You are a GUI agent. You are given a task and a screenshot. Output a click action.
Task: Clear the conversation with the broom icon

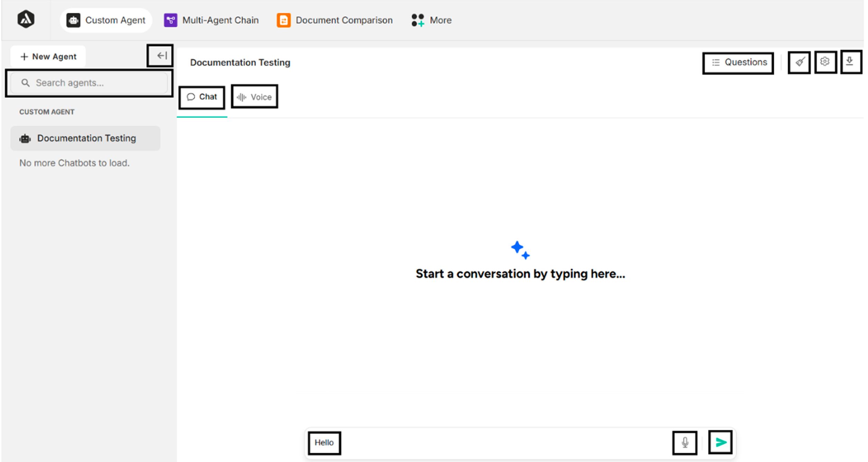click(799, 62)
